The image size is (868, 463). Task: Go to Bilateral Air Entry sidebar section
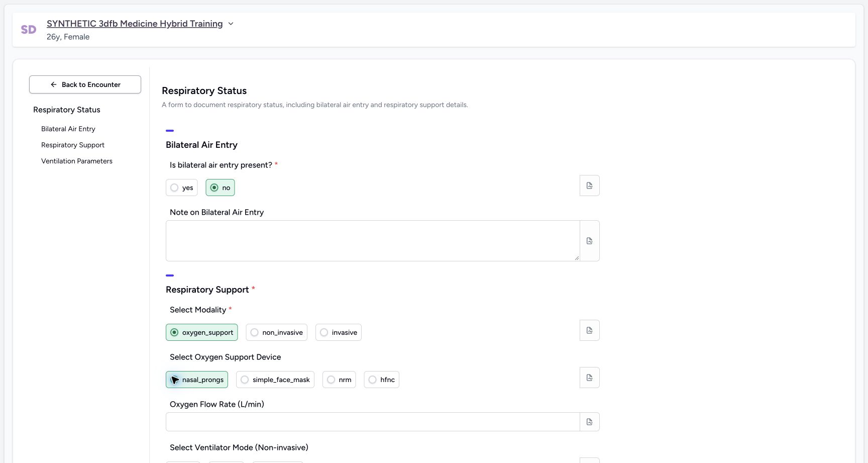(68, 129)
